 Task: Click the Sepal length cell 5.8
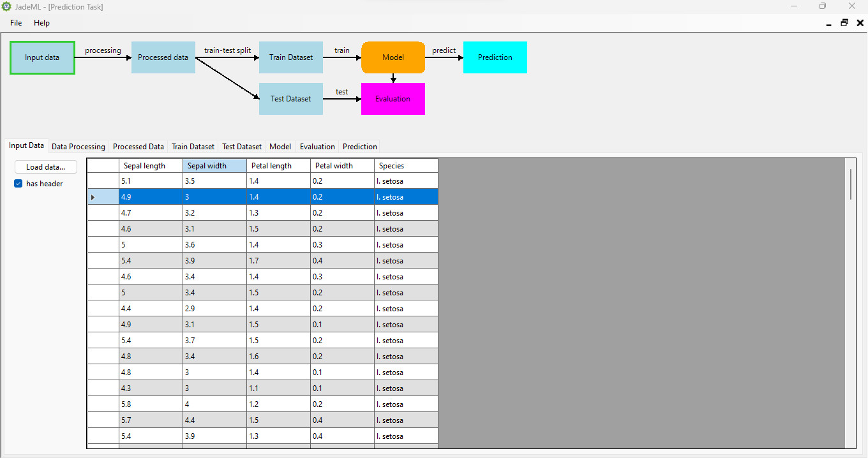coord(151,404)
